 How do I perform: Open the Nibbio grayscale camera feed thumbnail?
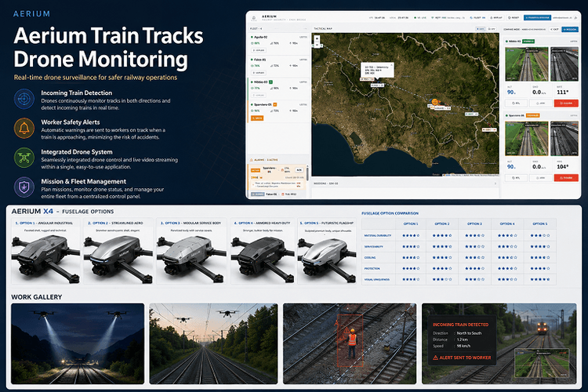[564, 64]
